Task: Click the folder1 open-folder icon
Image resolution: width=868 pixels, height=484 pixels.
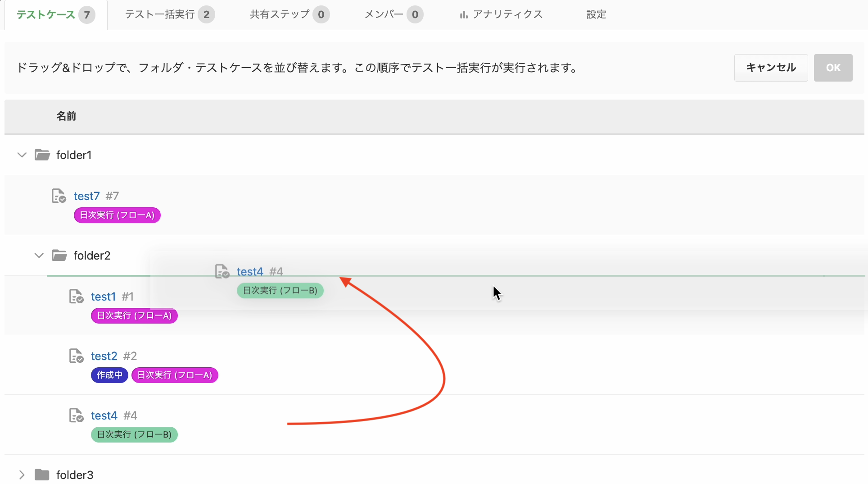Action: pyautogui.click(x=42, y=155)
